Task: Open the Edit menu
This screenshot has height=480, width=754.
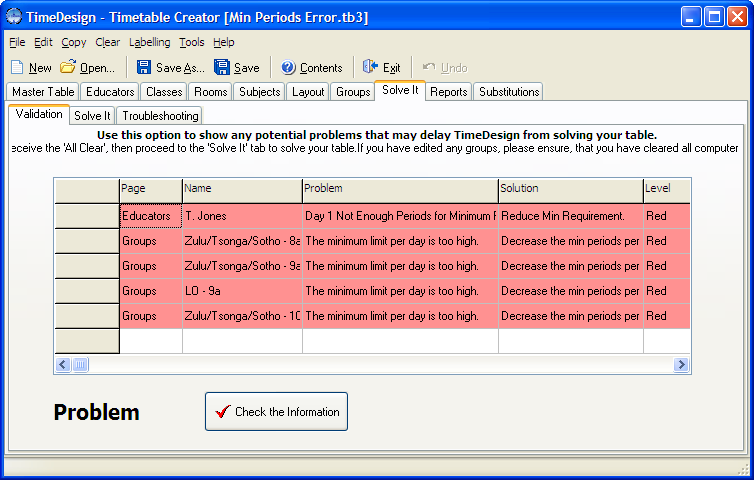Action: coord(43,42)
